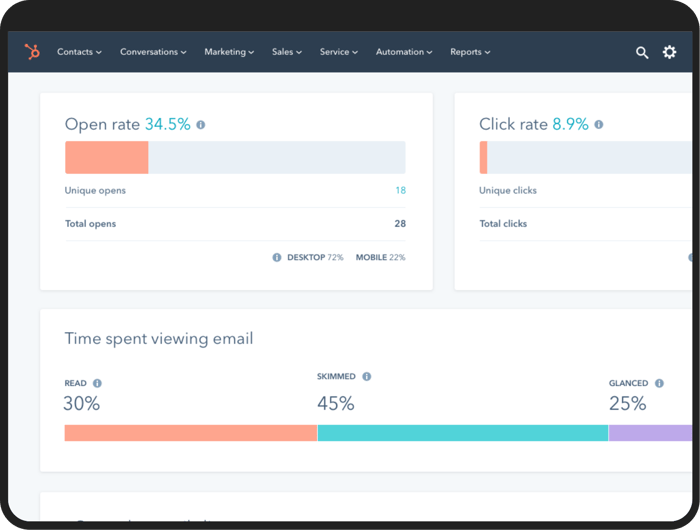Open the Automation navigation menu

point(404,52)
